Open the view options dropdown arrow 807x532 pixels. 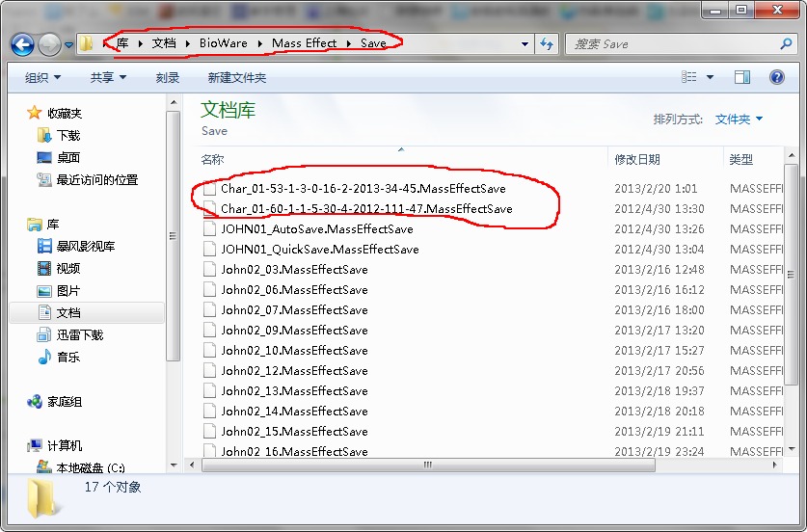[711, 77]
